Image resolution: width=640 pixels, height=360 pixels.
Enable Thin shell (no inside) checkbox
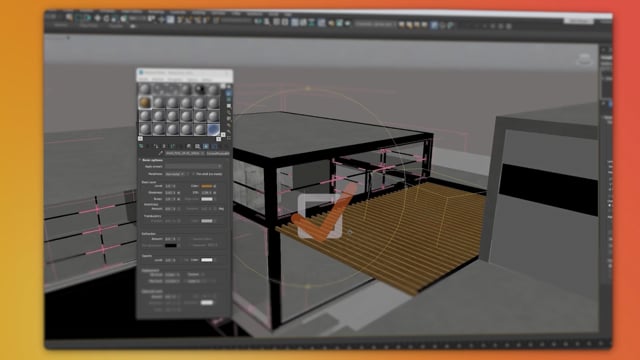pos(193,174)
